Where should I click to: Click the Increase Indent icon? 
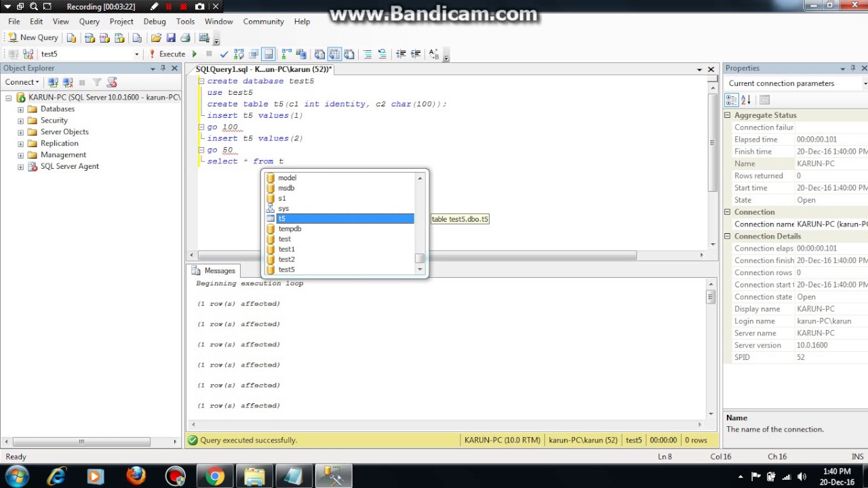click(416, 54)
